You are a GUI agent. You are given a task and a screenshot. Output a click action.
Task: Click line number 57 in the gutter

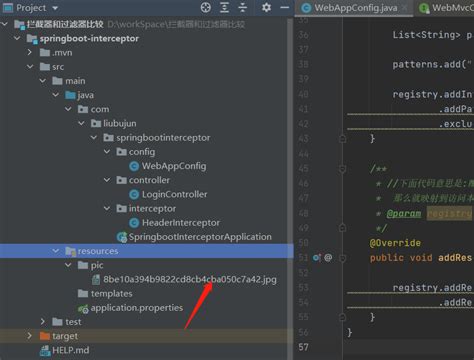coord(303,347)
